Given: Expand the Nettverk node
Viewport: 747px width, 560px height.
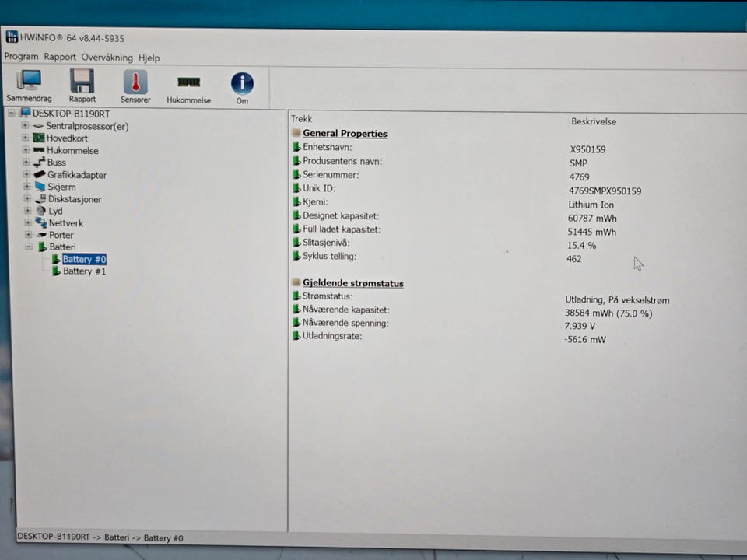Looking at the screenshot, I should pos(28,222).
